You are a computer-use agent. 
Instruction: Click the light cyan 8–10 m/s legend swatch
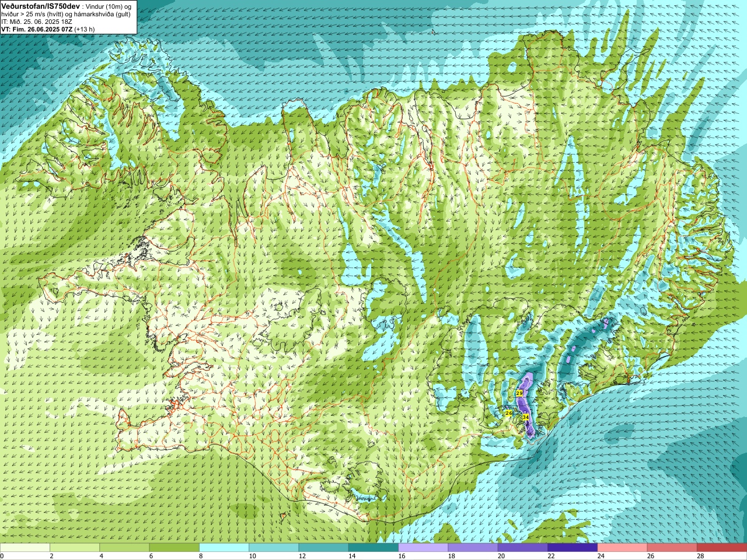click(224, 548)
